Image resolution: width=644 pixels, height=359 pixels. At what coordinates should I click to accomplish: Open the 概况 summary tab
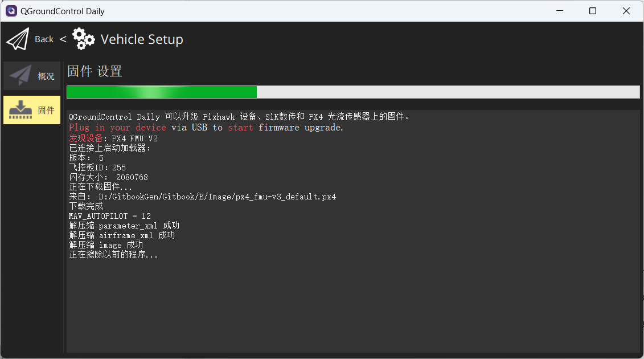[46, 76]
